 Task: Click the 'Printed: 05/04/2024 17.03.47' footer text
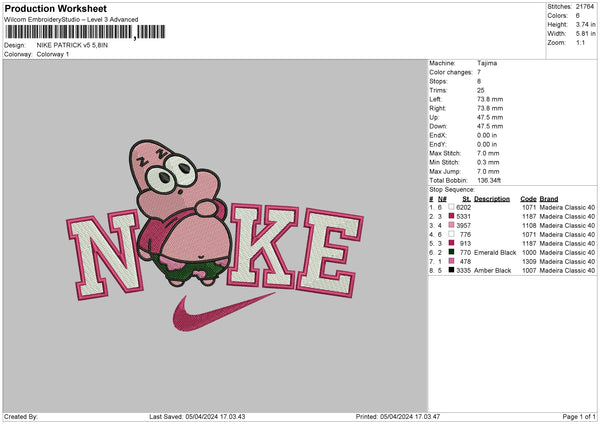click(398, 416)
